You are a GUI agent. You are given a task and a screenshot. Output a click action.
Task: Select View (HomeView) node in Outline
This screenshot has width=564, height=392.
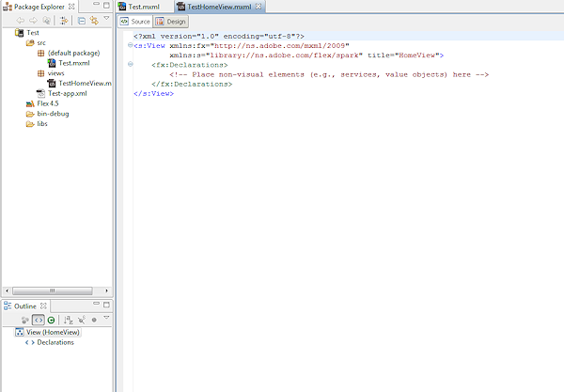click(54, 332)
